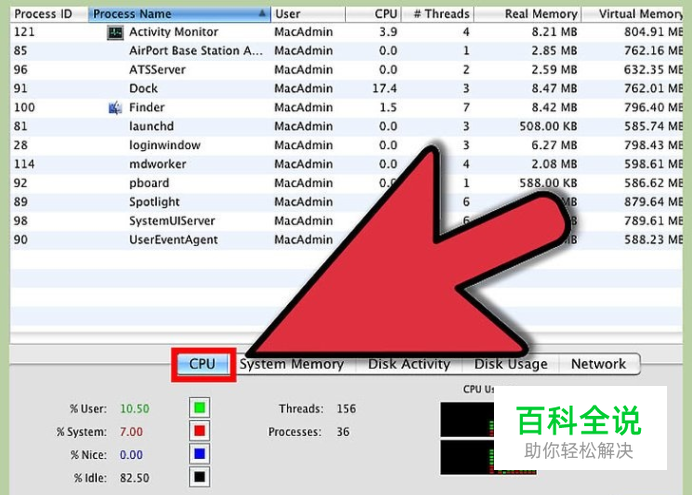The image size is (692, 495).
Task: Open the green % User color swatch
Action: (199, 407)
